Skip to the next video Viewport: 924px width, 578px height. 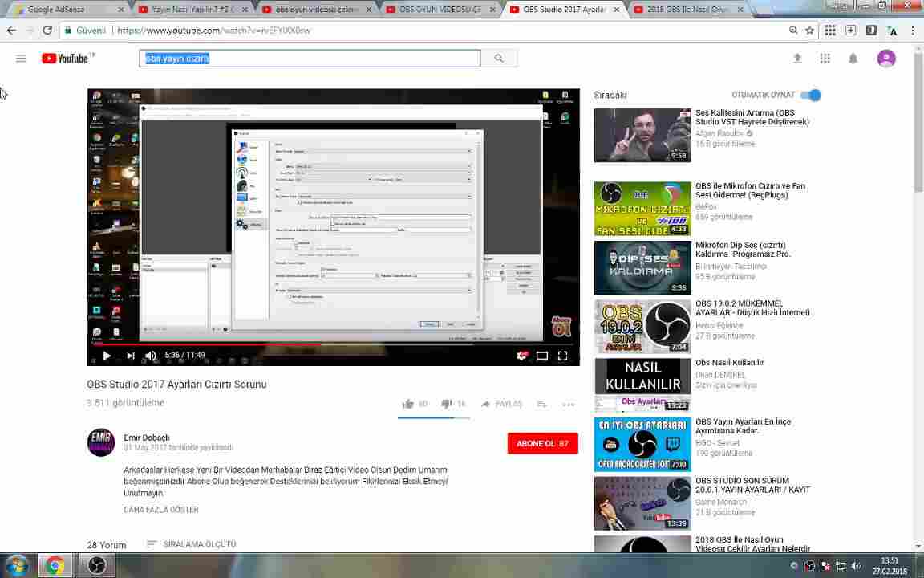[130, 356]
